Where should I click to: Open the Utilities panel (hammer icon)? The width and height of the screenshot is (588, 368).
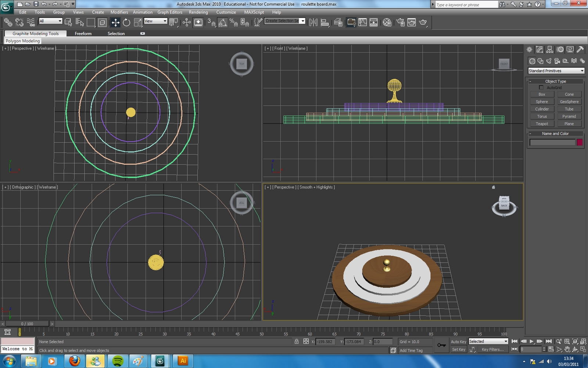[580, 49]
